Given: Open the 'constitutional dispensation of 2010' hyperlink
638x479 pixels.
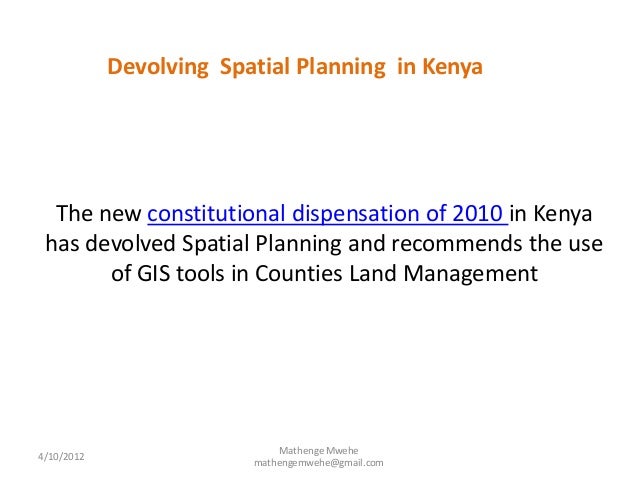Looking at the screenshot, I should tap(327, 214).
